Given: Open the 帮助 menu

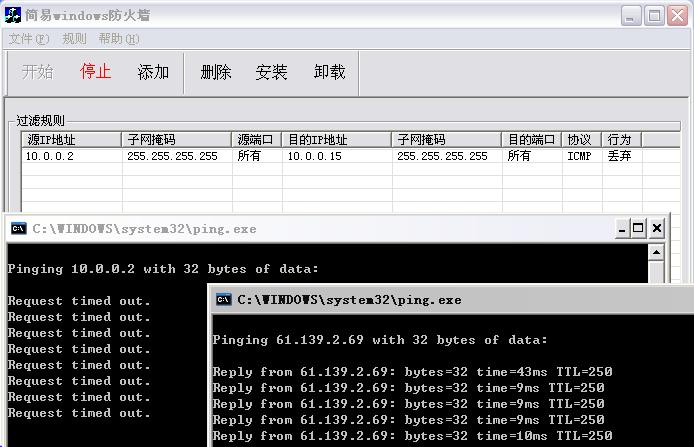Looking at the screenshot, I should click(119, 39).
